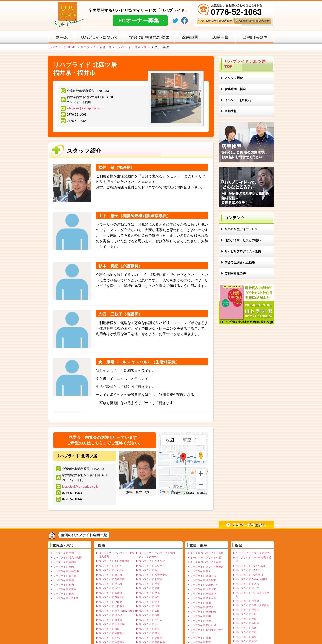Expand the スタッフ紹介 sidebar item
322x644 pixels.
tap(246, 78)
